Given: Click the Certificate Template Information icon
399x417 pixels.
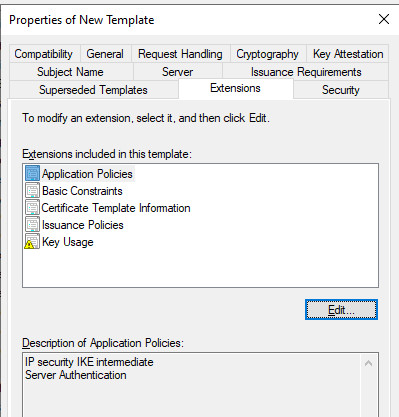Looking at the screenshot, I should click(32, 208).
